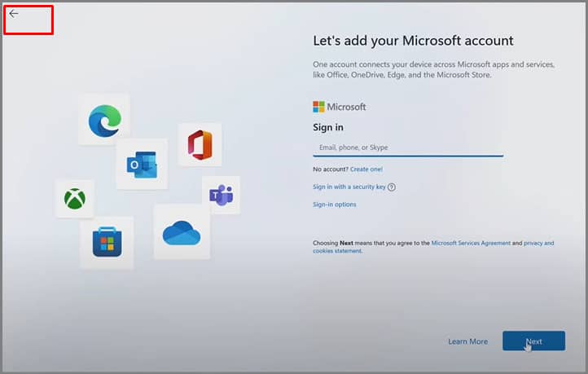Click the Learn More button
The image size is (588, 374).
[x=468, y=341]
